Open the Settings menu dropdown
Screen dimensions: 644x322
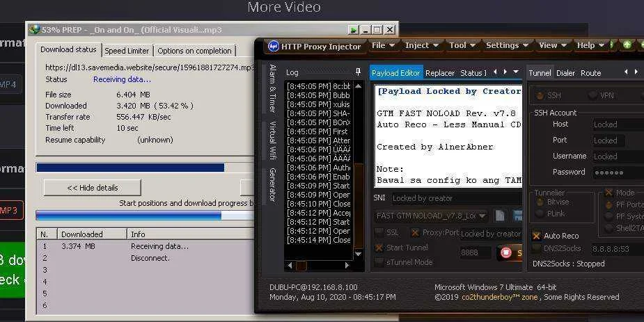(507, 45)
